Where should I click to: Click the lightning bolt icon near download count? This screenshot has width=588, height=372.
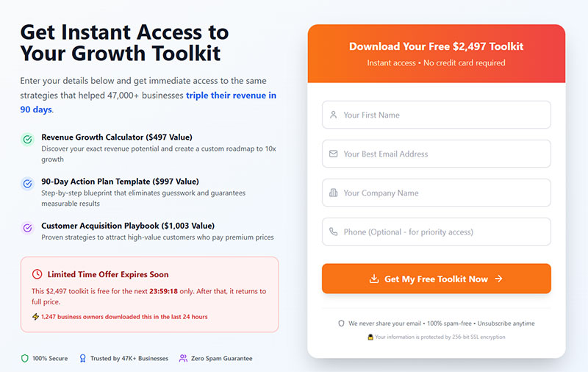pos(35,317)
